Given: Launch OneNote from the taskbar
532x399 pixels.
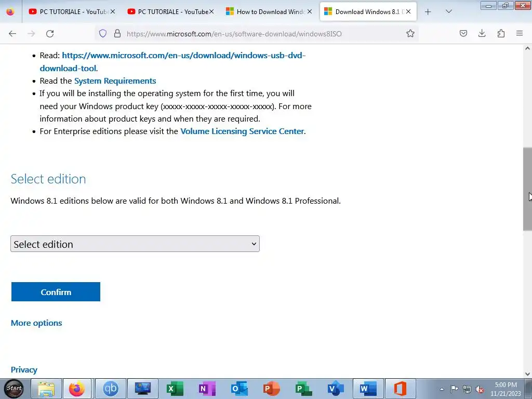Looking at the screenshot, I should click(207, 389).
